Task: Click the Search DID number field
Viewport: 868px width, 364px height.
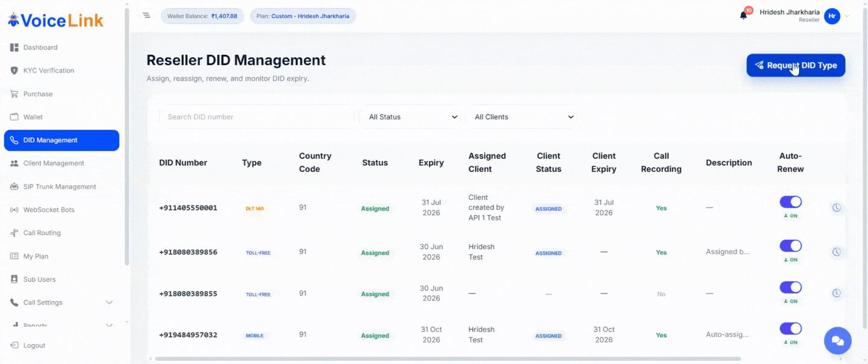Action: click(257, 117)
